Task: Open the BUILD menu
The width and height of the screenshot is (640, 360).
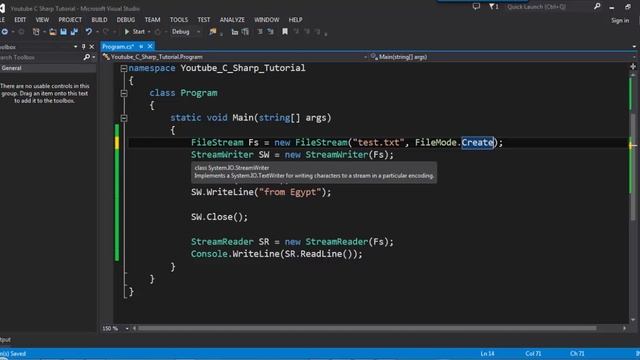Action: [x=99, y=20]
